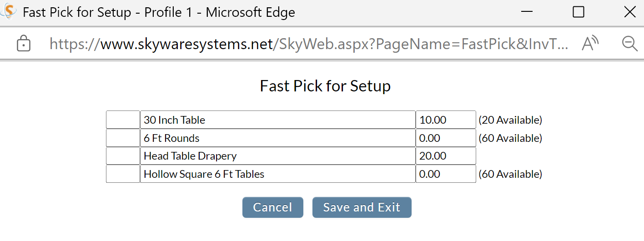
Task: Close the Fast Pick for Setup window
Action: 630,12
